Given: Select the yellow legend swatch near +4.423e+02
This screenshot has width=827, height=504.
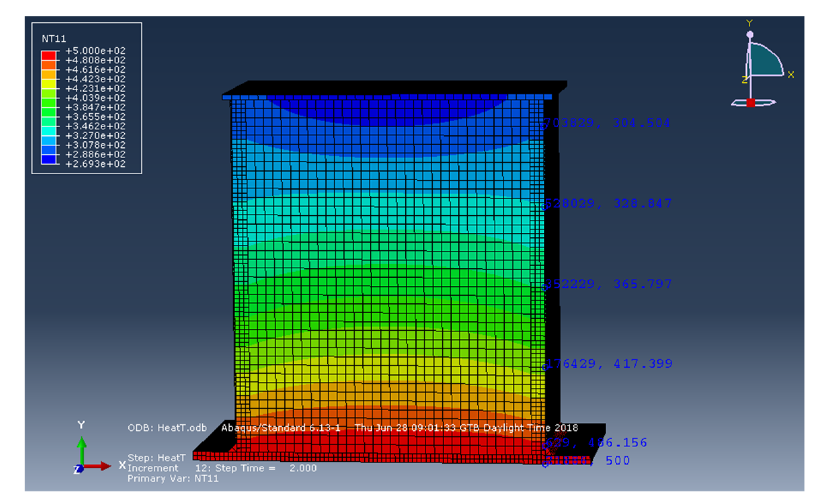Looking at the screenshot, I should click(49, 84).
